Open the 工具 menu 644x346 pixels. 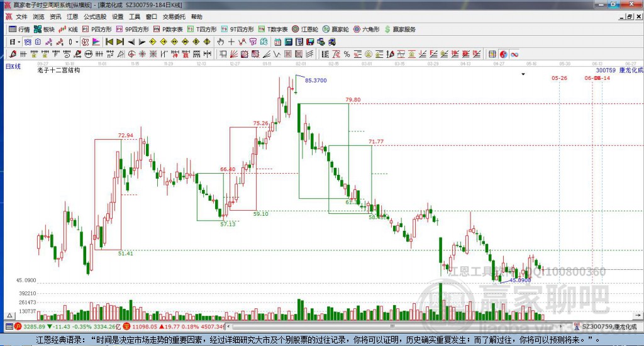pyautogui.click(x=135, y=17)
